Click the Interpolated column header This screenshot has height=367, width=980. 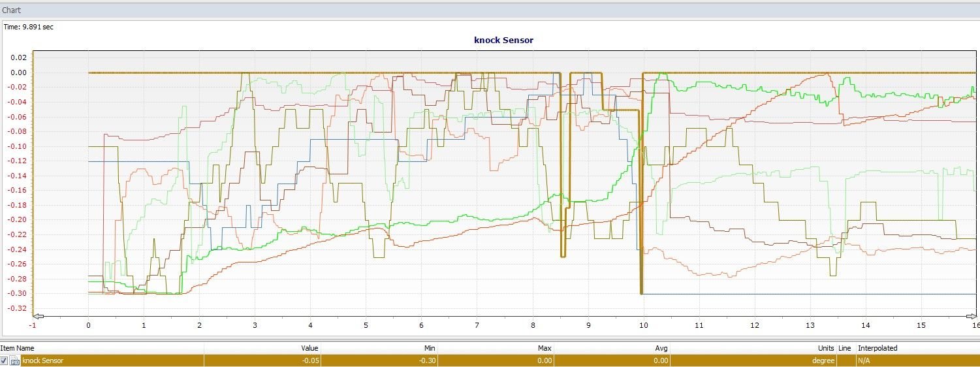pos(876,348)
